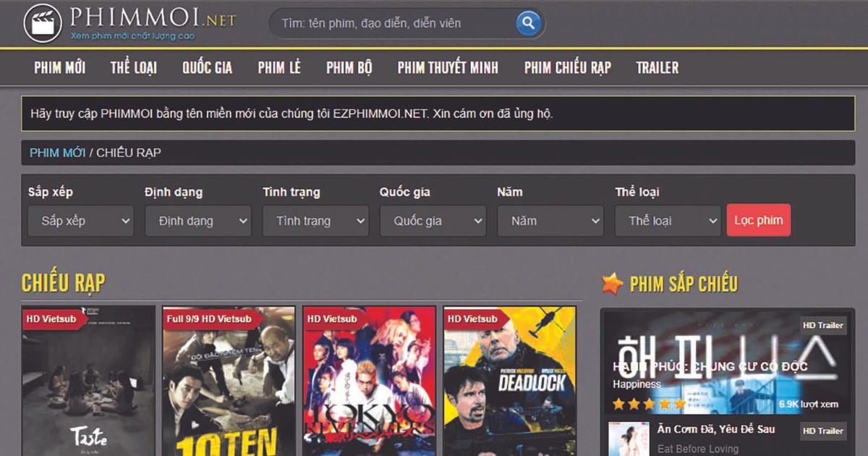Click the HD Trailer badge on Happiness banner

823,326
